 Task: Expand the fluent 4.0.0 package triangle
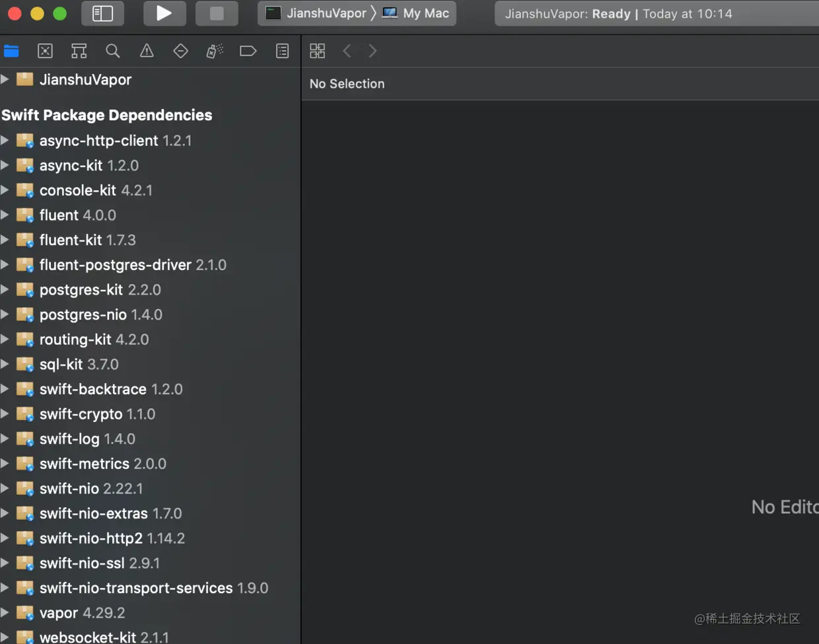click(5, 215)
